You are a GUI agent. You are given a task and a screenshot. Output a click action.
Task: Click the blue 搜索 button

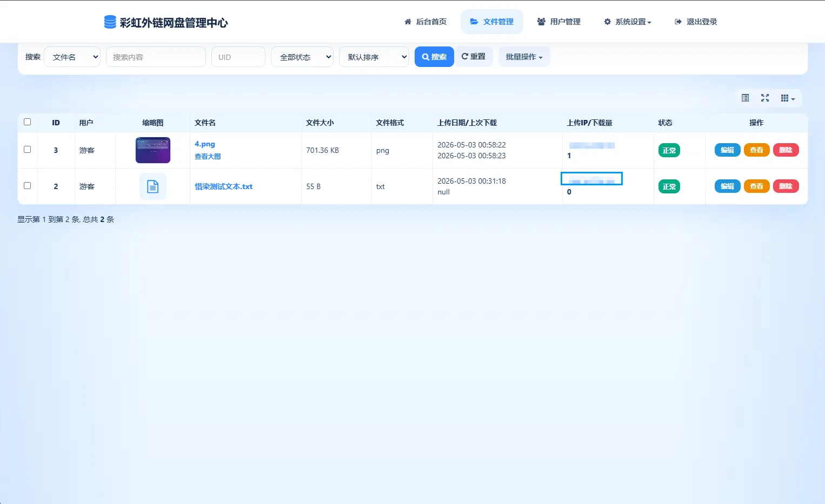point(434,57)
